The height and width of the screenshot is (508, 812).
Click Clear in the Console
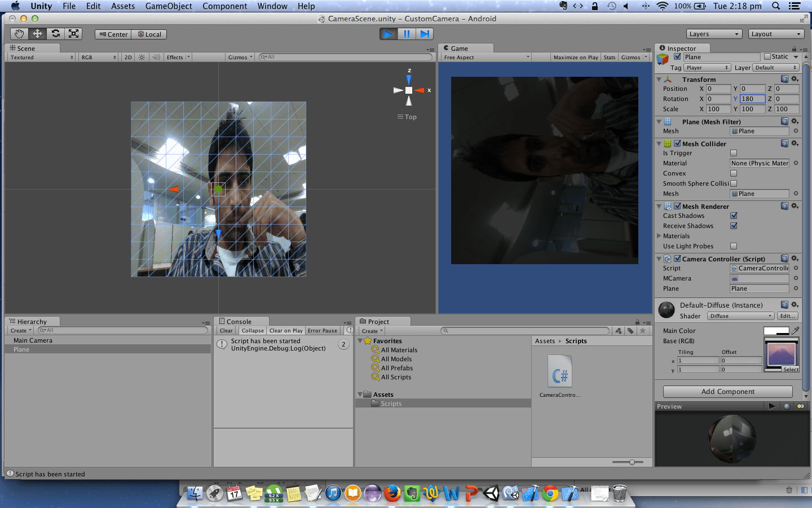pyautogui.click(x=226, y=331)
